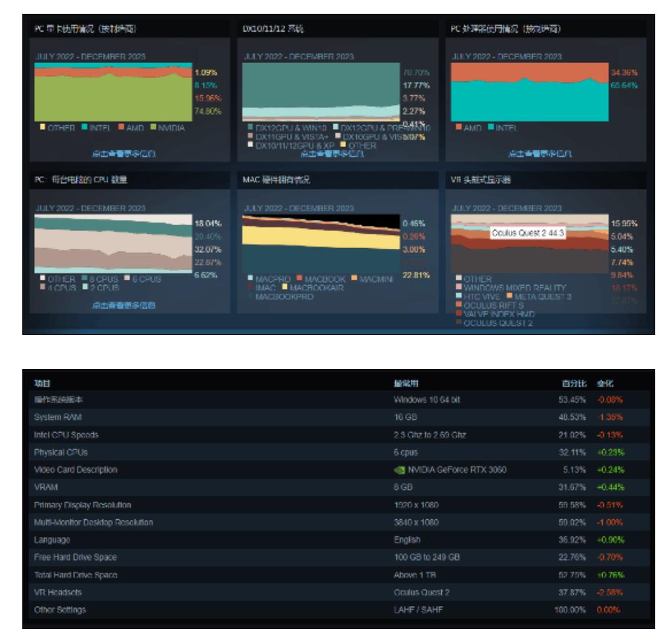The image size is (671, 644).
Task: Select the "Physical CPUs" row label
Action: tap(61, 452)
